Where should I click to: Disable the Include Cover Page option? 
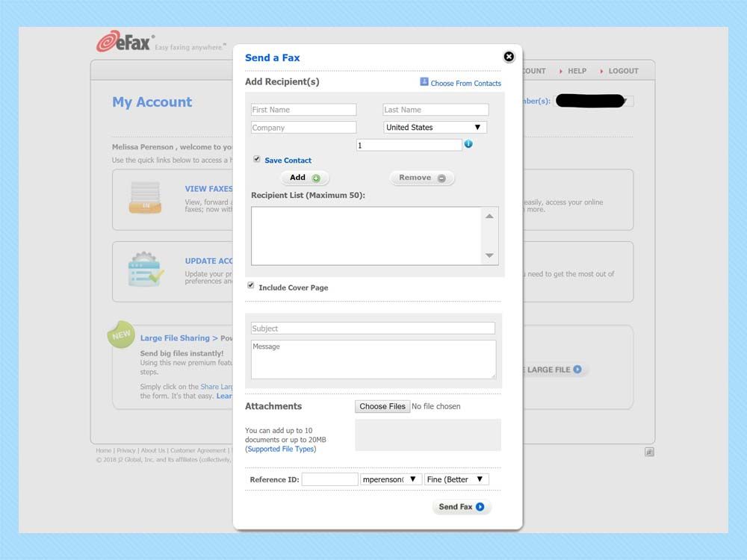point(252,285)
